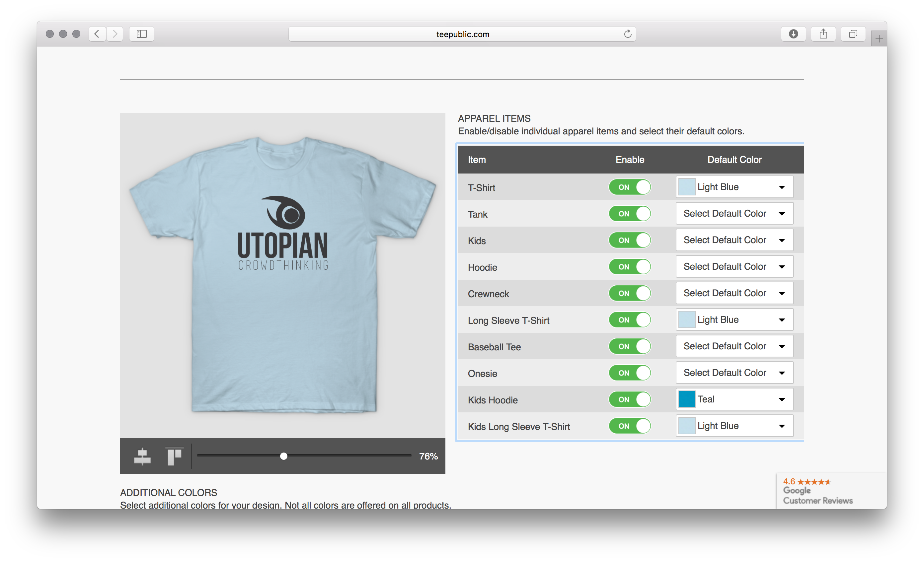
Task: Toggle T-Shirt enable switch off
Action: [629, 187]
